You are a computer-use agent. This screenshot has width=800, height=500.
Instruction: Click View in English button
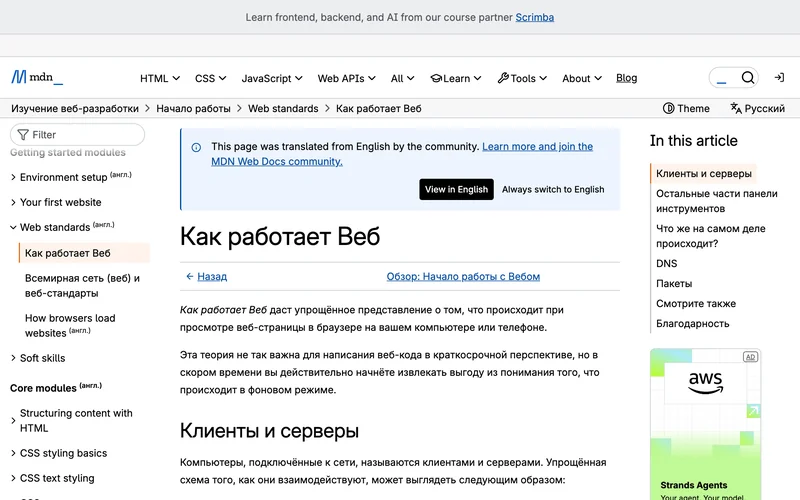click(456, 189)
